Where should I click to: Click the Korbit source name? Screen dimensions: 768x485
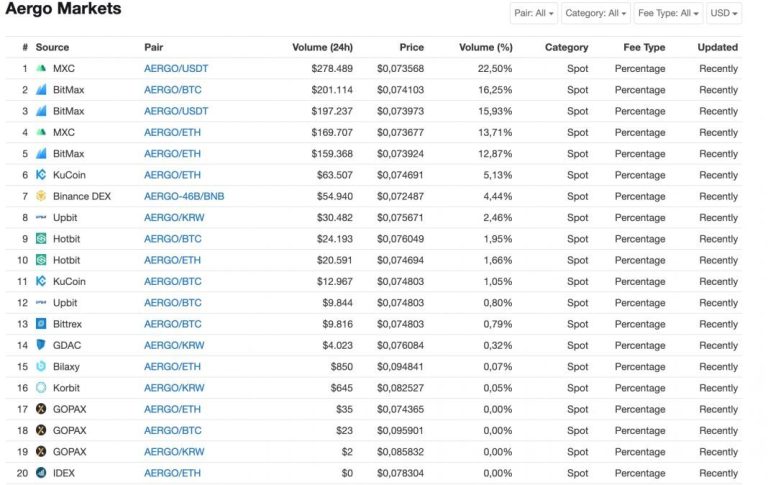[66, 388]
